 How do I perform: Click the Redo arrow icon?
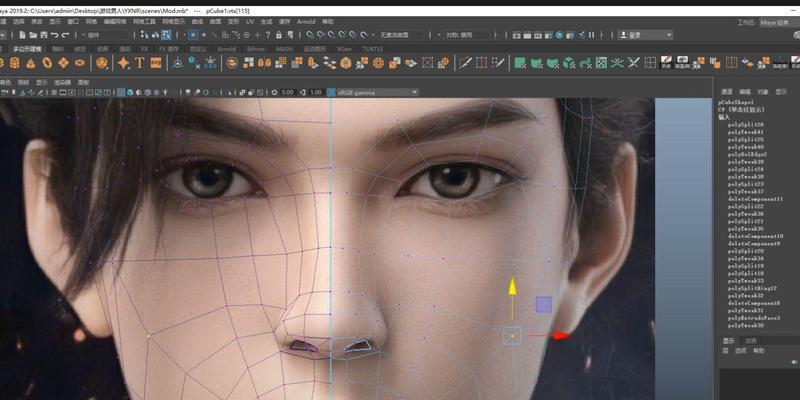coord(65,35)
